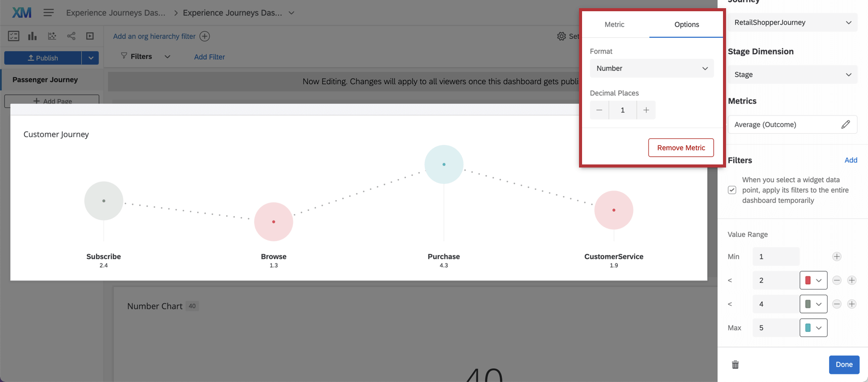Click Remove Metric button
The width and height of the screenshot is (868, 382).
[681, 148]
